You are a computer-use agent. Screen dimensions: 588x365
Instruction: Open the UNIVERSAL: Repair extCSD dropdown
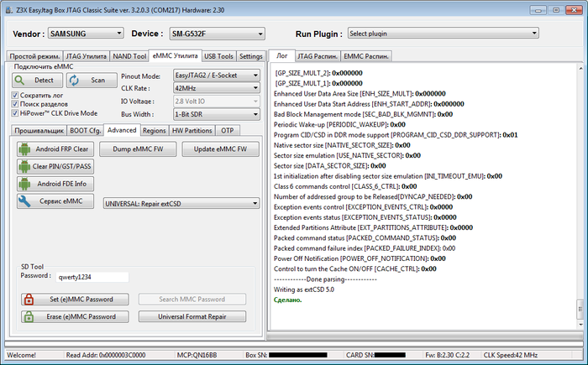pyautogui.click(x=181, y=202)
